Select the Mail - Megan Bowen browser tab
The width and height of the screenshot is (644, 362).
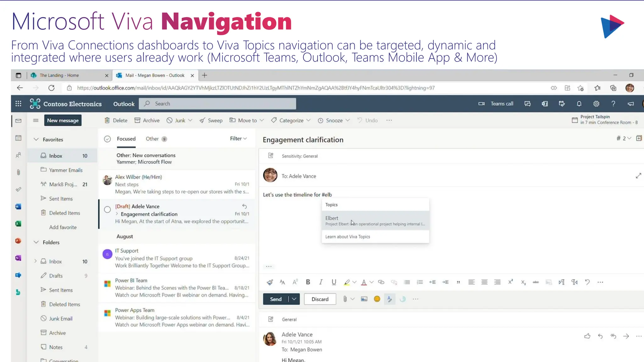click(155, 75)
